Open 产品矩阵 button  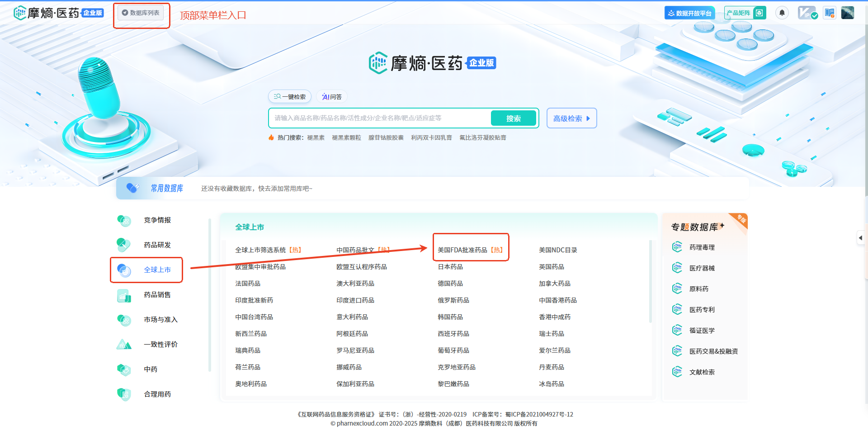(x=745, y=13)
